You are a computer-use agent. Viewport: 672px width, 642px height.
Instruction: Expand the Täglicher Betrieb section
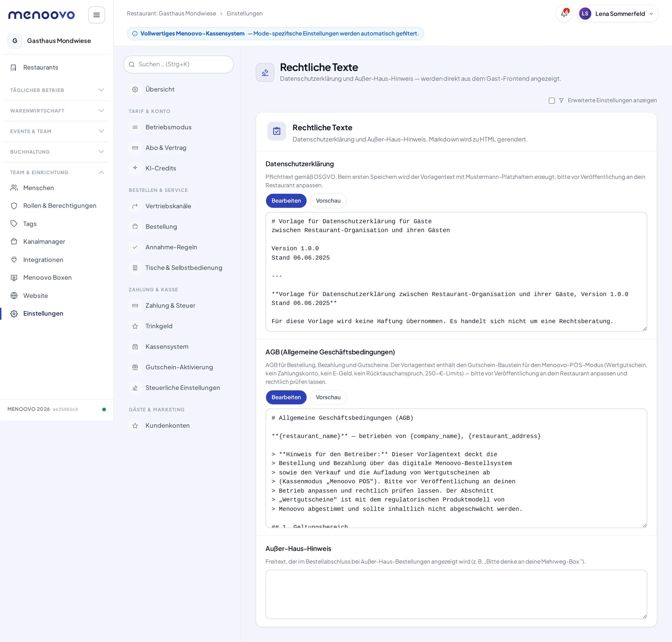click(57, 90)
